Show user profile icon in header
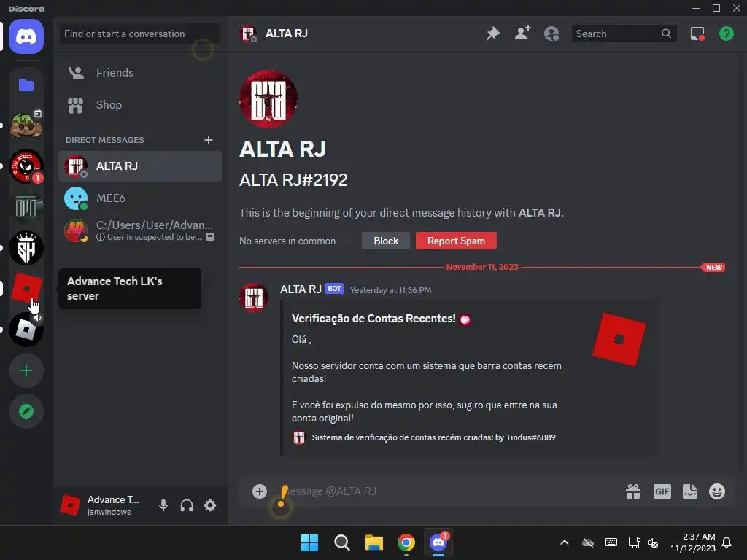This screenshot has height=560, width=747. click(551, 34)
